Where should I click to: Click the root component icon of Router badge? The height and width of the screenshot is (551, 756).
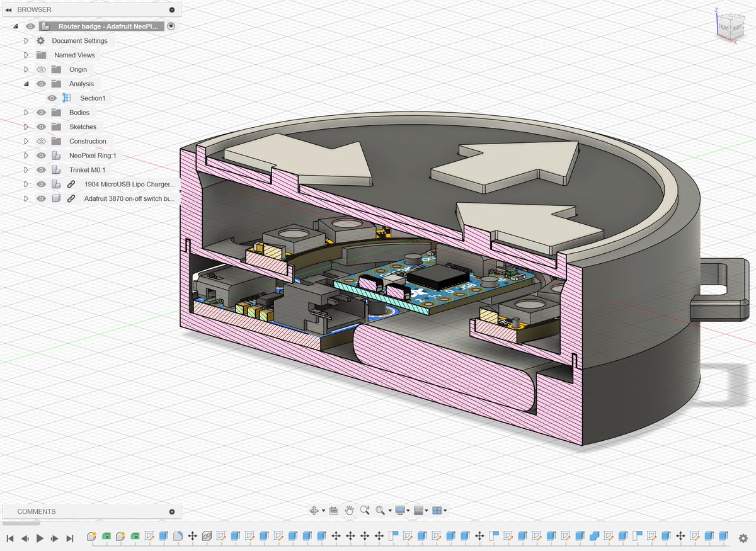click(44, 26)
